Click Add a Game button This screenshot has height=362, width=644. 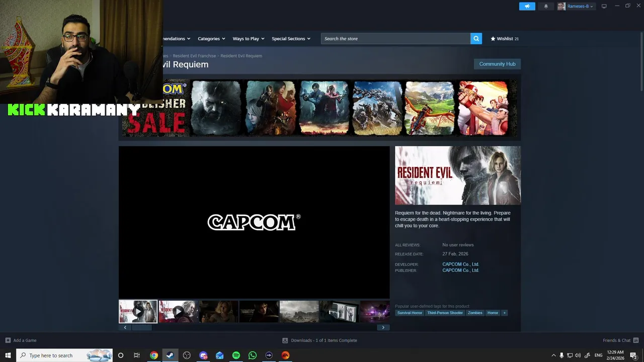pyautogui.click(x=21, y=340)
